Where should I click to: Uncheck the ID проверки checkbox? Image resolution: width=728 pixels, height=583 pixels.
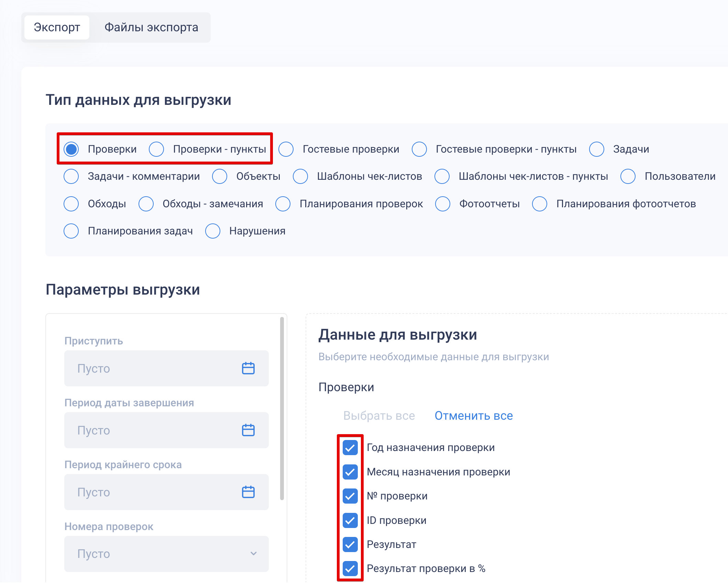(350, 520)
